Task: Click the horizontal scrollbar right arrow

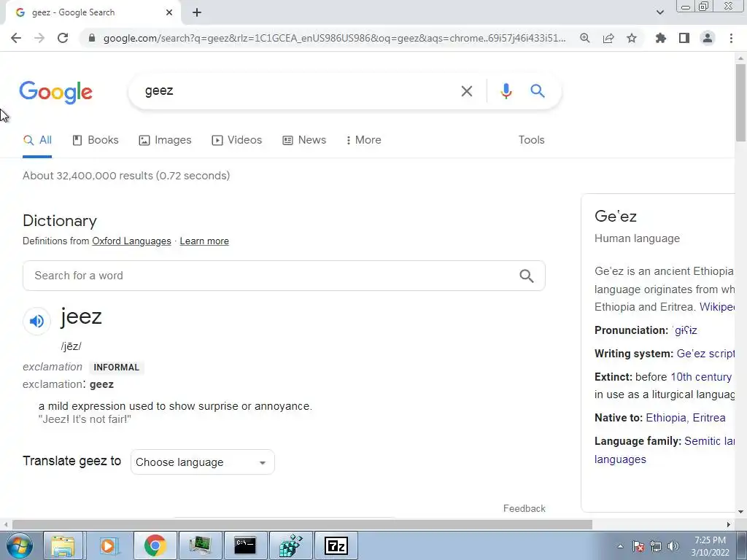Action: (x=729, y=524)
